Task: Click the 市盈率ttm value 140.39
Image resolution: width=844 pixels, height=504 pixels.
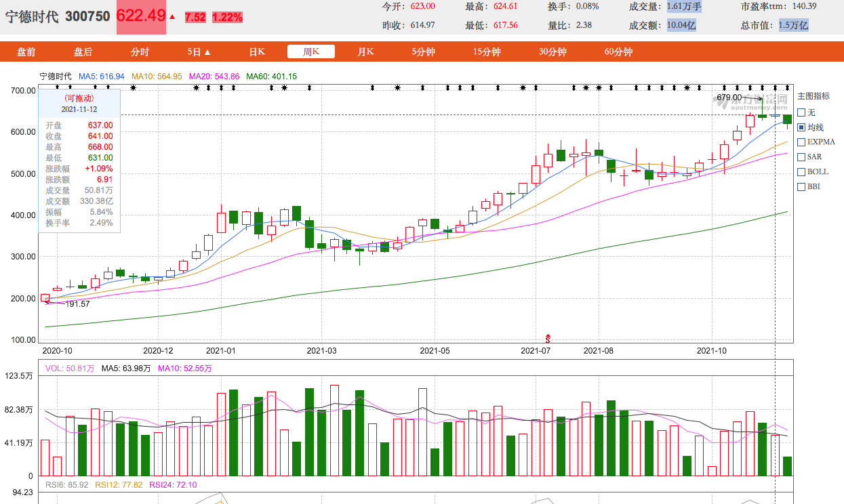Action: (805, 7)
